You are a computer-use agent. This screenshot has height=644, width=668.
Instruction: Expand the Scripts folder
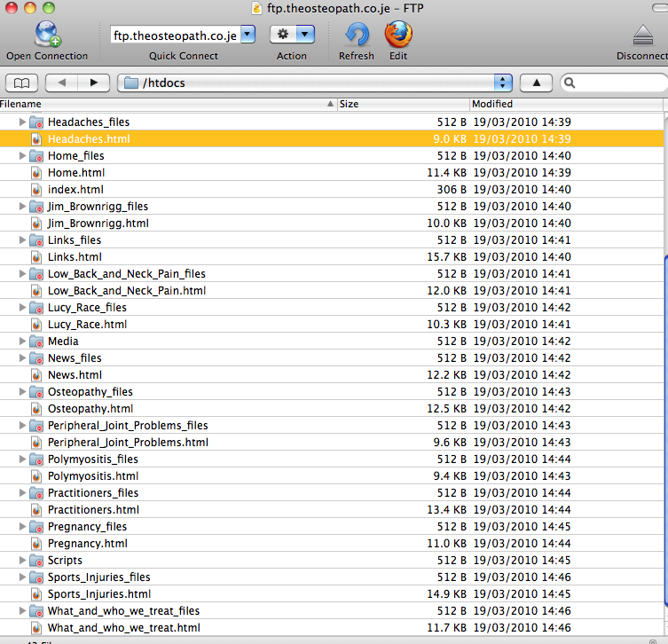point(22,560)
